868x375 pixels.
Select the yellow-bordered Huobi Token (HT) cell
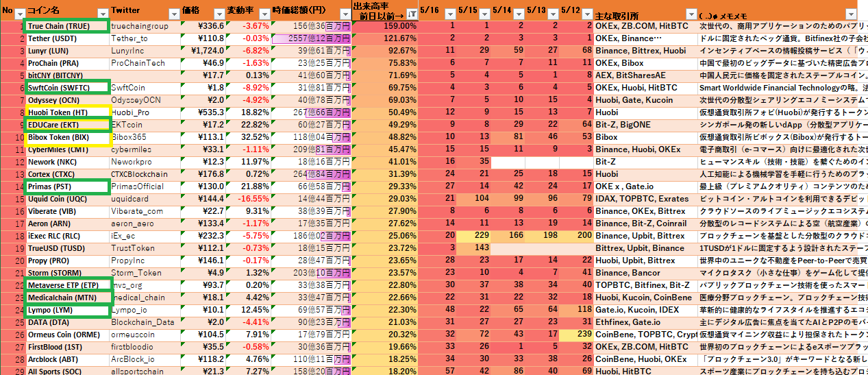[67, 112]
